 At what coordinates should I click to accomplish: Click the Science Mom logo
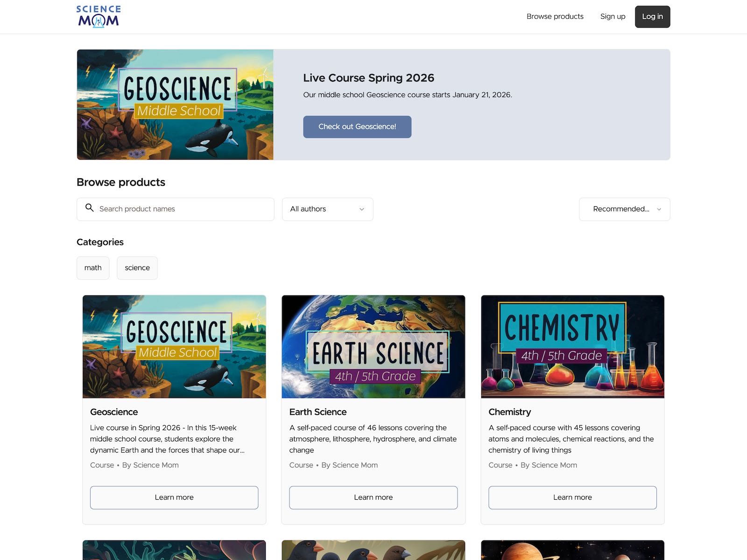pos(99,16)
